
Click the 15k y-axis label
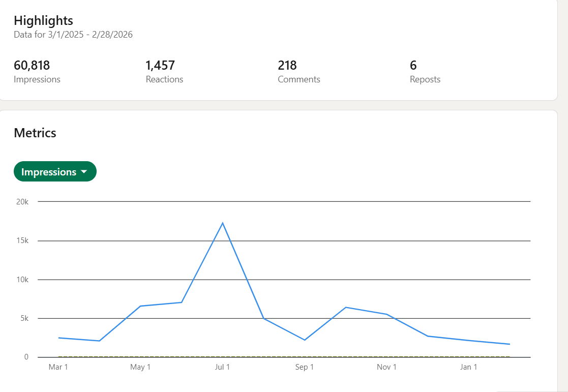click(22, 240)
